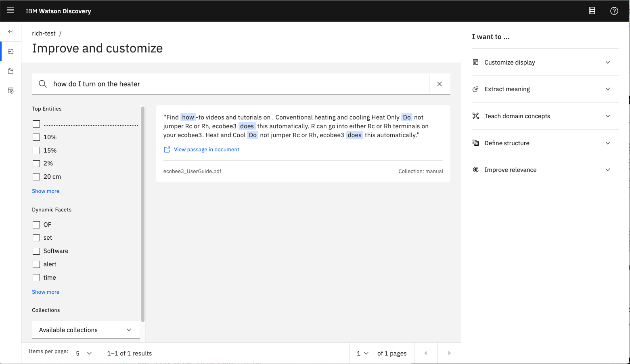Screen dimensions: 630x364
Task: Expand the Customize display section chevron
Action: coord(608,62)
